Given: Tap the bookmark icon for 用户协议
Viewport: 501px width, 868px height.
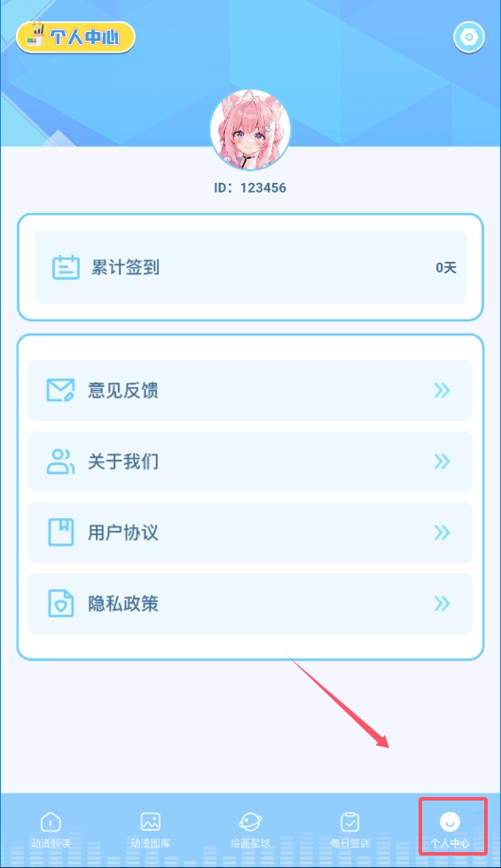Looking at the screenshot, I should (60, 532).
